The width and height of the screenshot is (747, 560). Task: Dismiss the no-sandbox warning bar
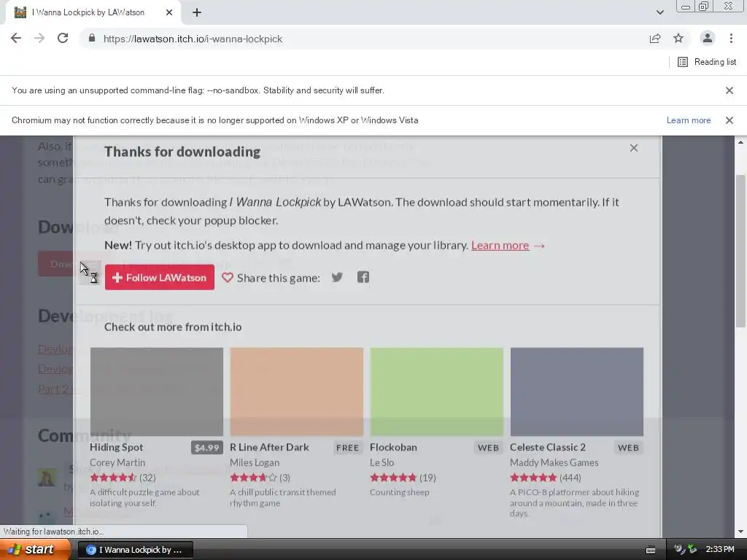729,90
